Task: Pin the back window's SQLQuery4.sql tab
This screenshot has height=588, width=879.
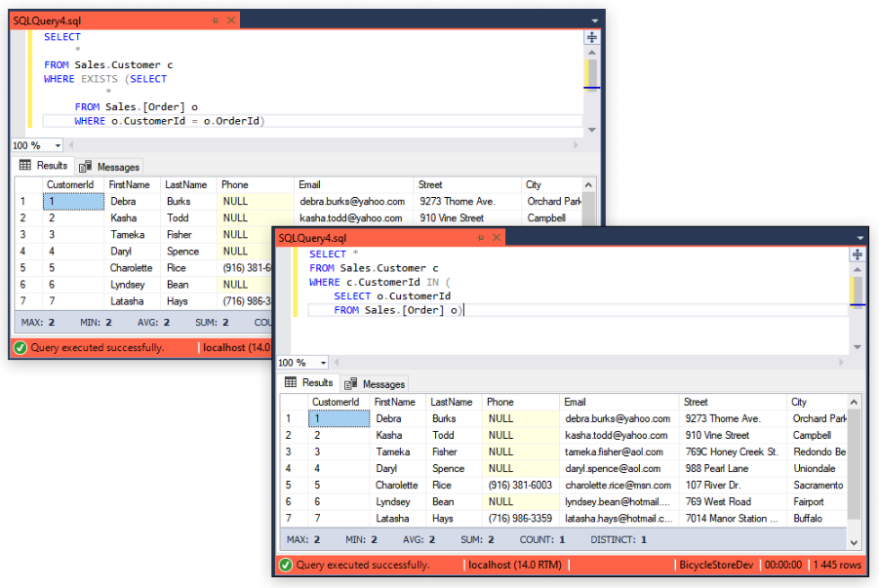Action: tap(215, 20)
